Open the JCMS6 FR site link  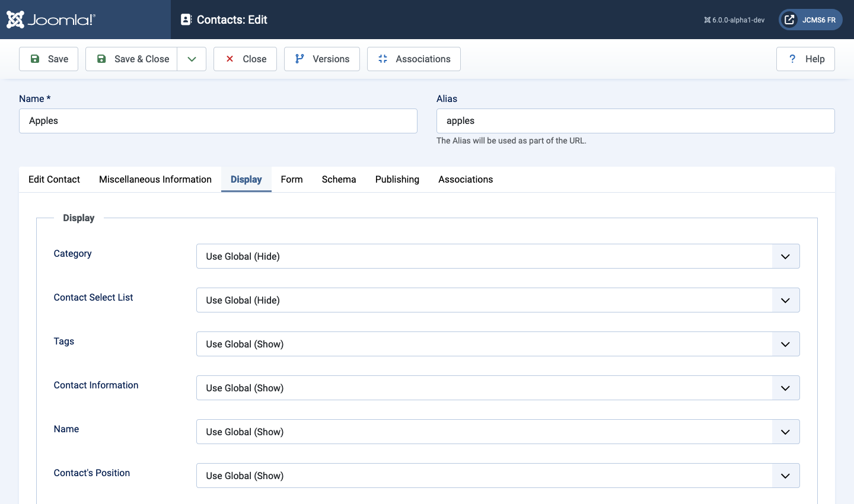[x=811, y=20]
